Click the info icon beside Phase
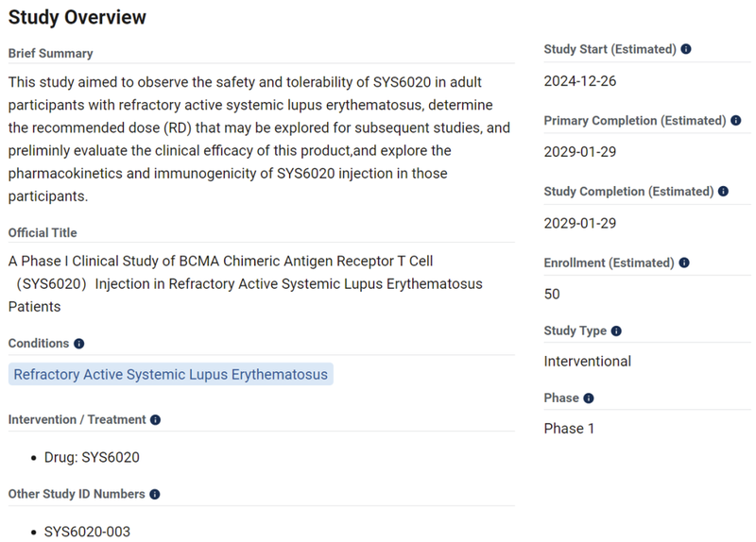Screen dimensions: 756x542 click(x=589, y=398)
